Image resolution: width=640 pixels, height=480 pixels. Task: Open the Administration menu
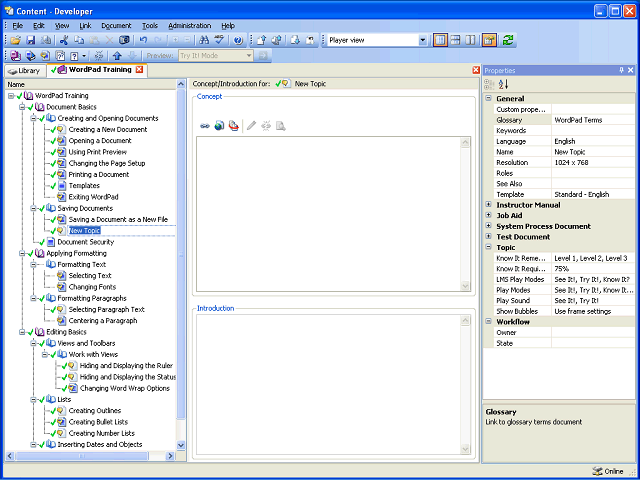pos(189,26)
